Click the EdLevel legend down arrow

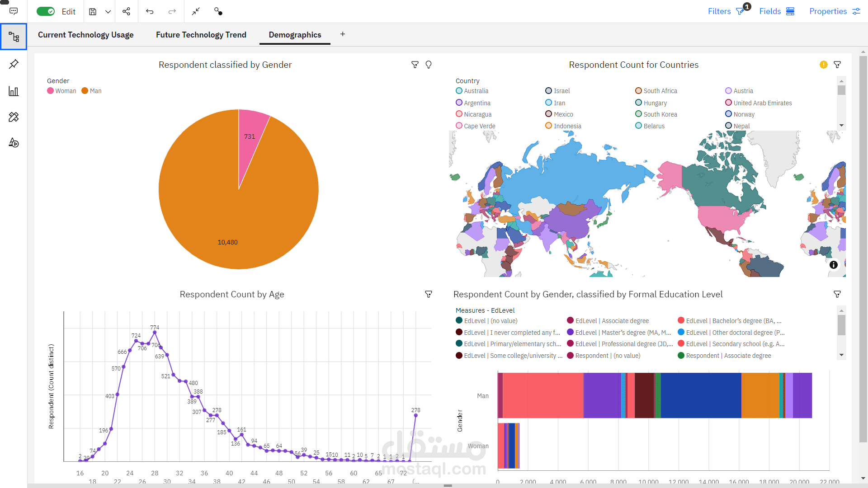point(841,355)
